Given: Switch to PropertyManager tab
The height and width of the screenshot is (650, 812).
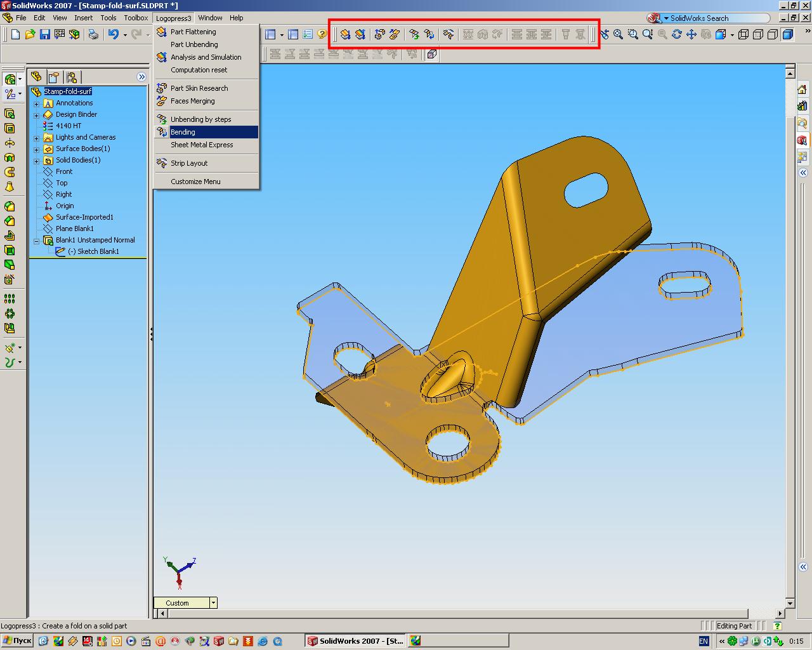Looking at the screenshot, I should [x=54, y=77].
